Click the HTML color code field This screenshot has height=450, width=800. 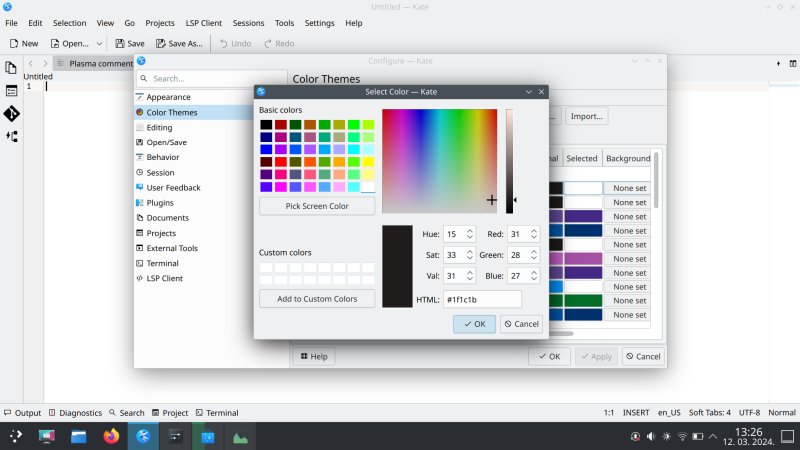point(482,299)
